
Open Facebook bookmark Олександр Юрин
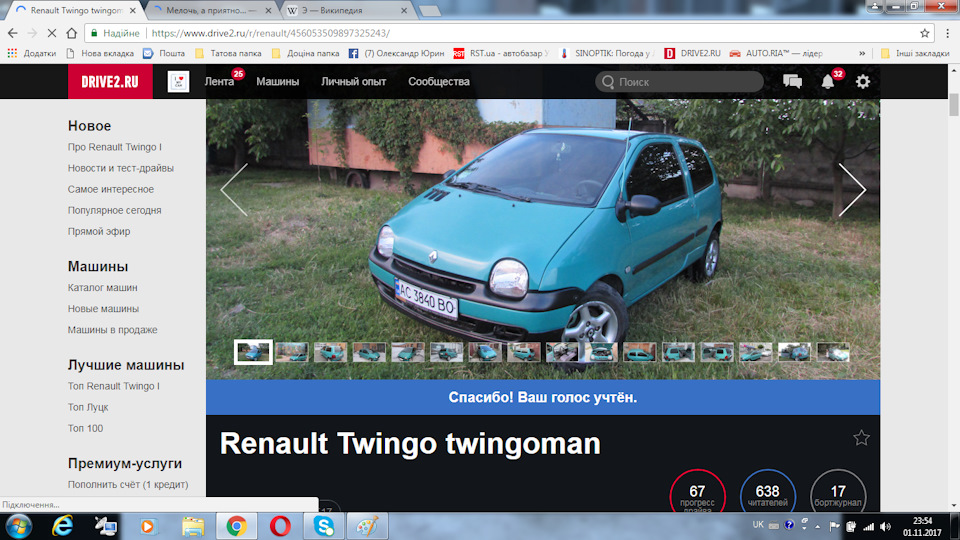[x=396, y=53]
